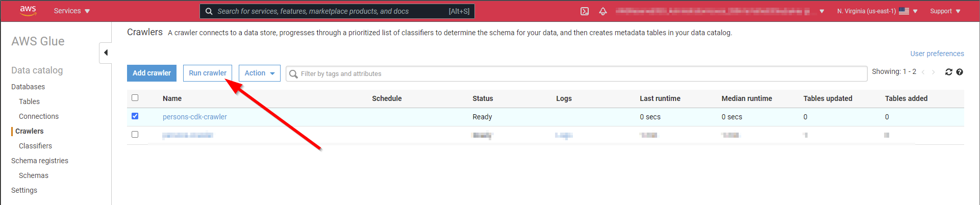Open Classifiers in the sidebar
980x205 pixels.
click(x=35, y=146)
